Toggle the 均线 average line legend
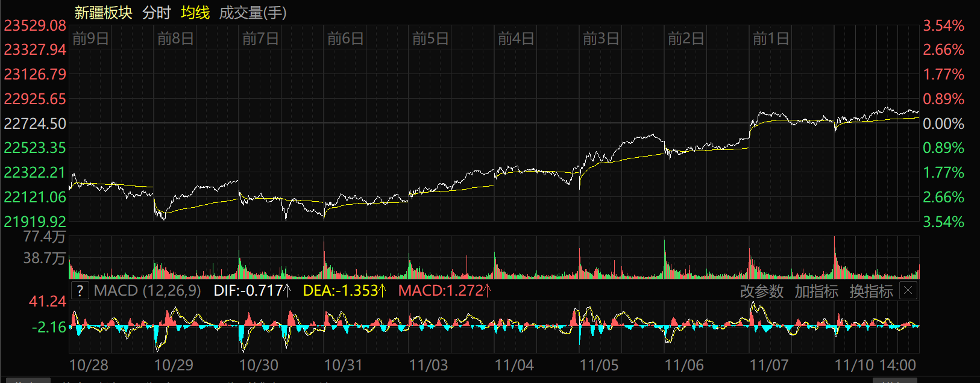 click(x=195, y=13)
